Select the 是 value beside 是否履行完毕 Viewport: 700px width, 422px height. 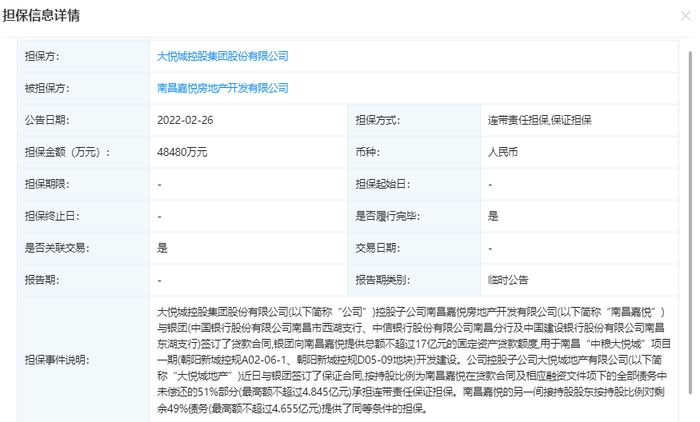click(x=493, y=216)
